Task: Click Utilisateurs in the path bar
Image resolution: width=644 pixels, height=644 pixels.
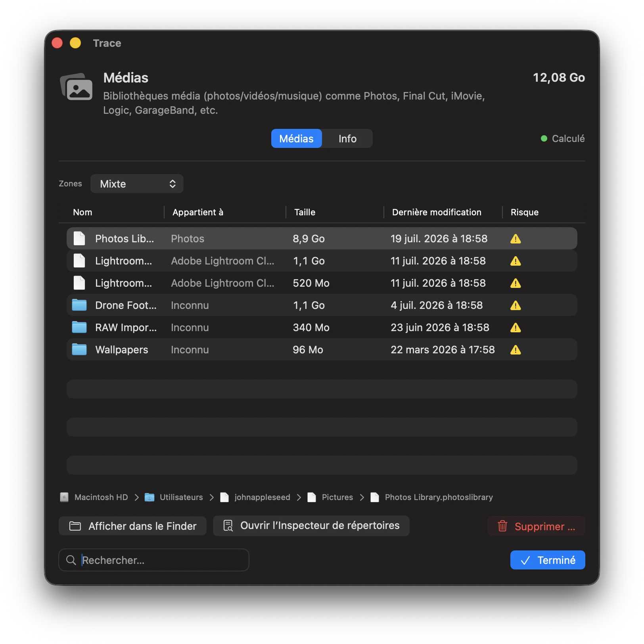Action: tap(181, 497)
